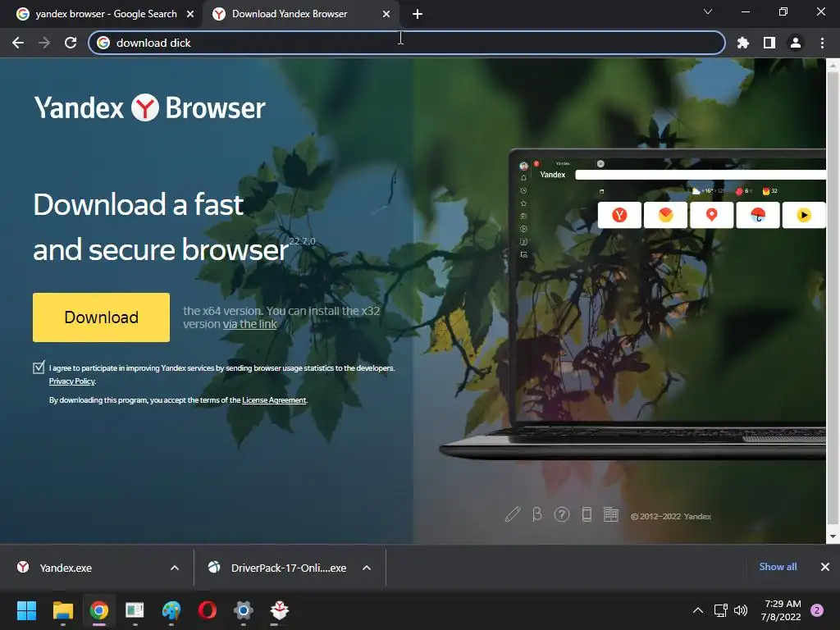Viewport: 840px width, 630px height.
Task: Click the '© 2012–2022 Yandex' footer text
Action: 671,517
